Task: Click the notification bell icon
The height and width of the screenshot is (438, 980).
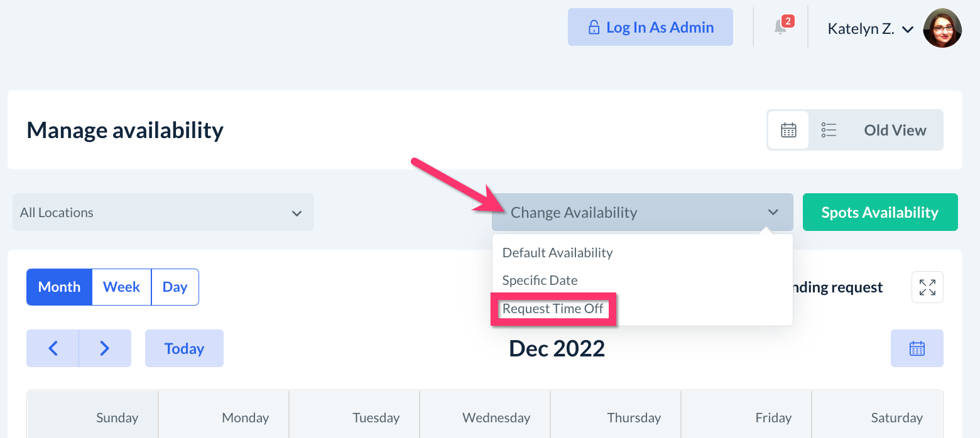Action: (780, 27)
